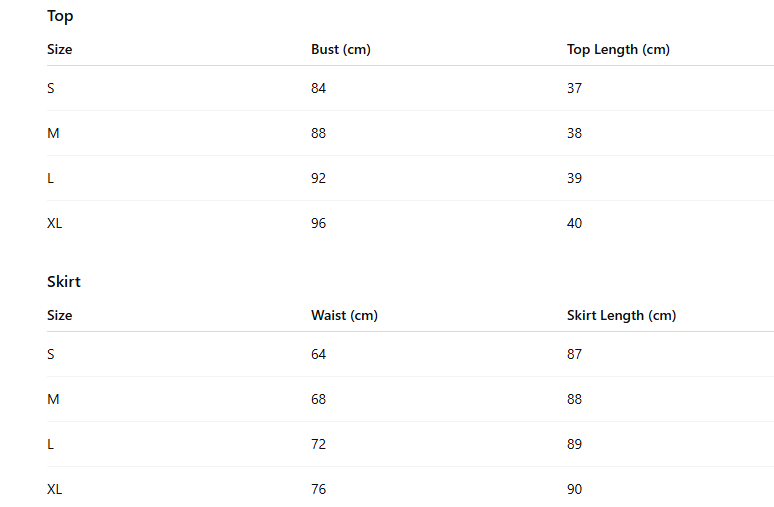Select skirt length value 90
This screenshot has width=774, height=507.
pyautogui.click(x=575, y=490)
